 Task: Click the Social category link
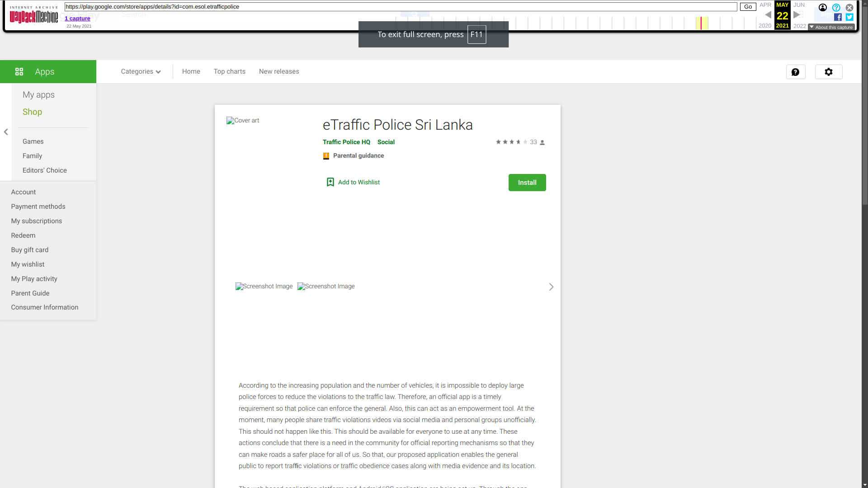(386, 142)
